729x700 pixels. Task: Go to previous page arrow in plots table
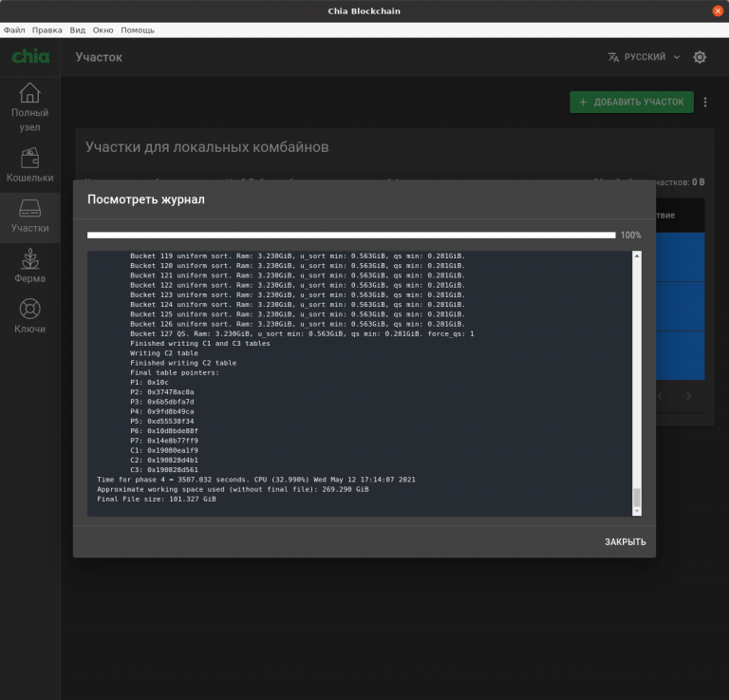coord(660,396)
